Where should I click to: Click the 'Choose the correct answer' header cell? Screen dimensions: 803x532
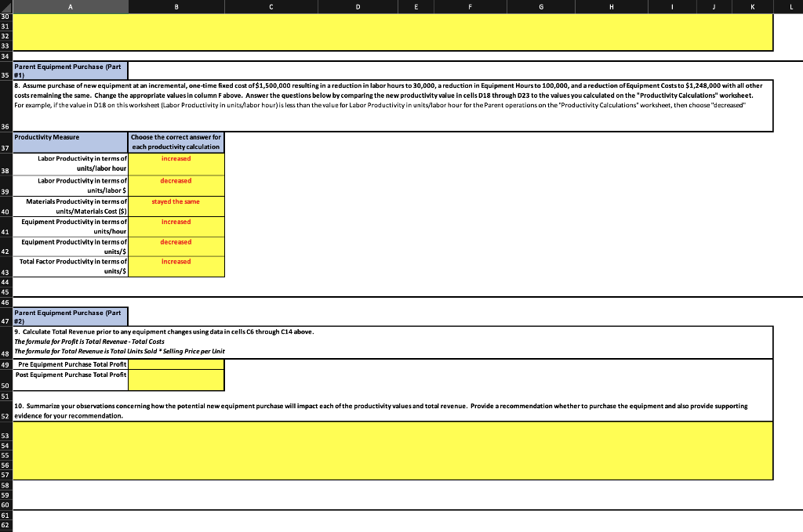click(176, 142)
